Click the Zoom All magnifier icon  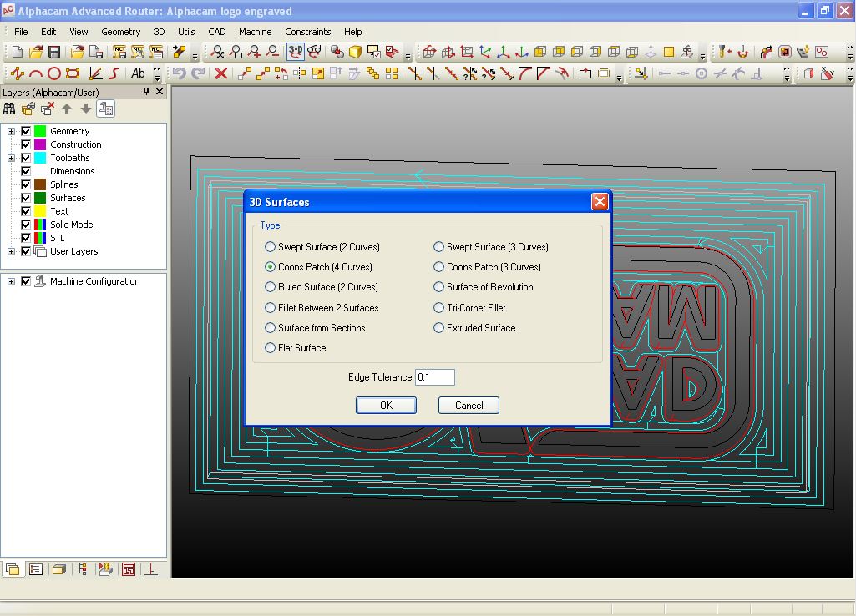click(217, 52)
